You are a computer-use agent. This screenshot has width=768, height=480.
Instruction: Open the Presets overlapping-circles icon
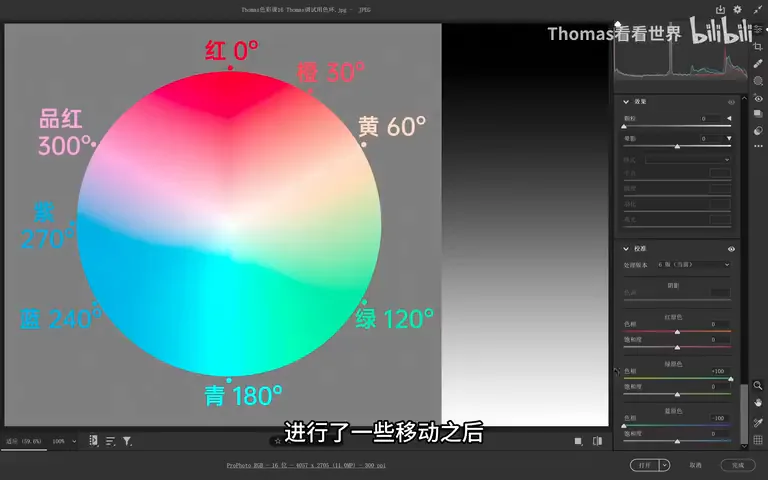pyautogui.click(x=758, y=130)
